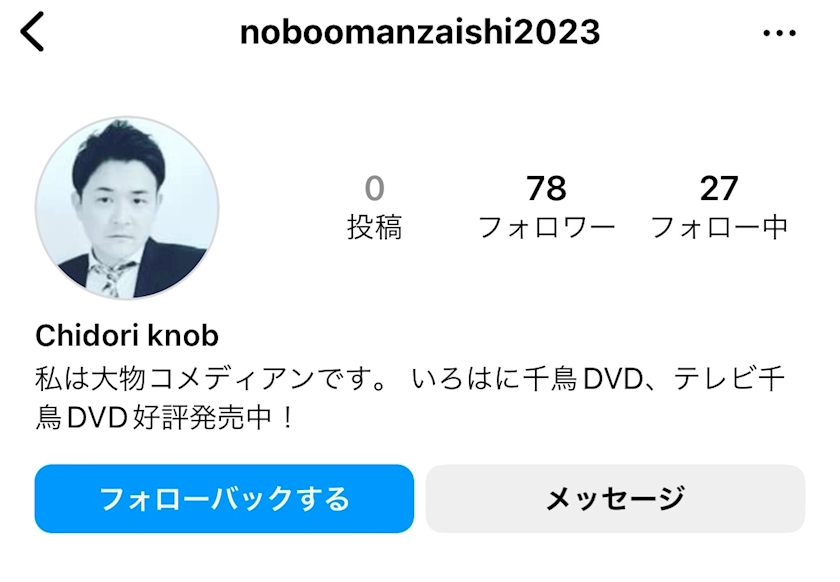Tap the 投稿 label
The image size is (840, 582).
pyautogui.click(x=374, y=227)
